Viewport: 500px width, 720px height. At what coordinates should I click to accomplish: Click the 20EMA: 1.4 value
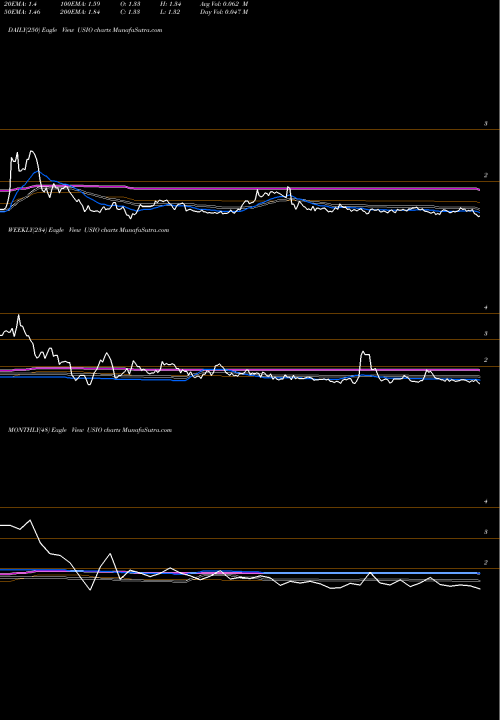click(20, 4)
